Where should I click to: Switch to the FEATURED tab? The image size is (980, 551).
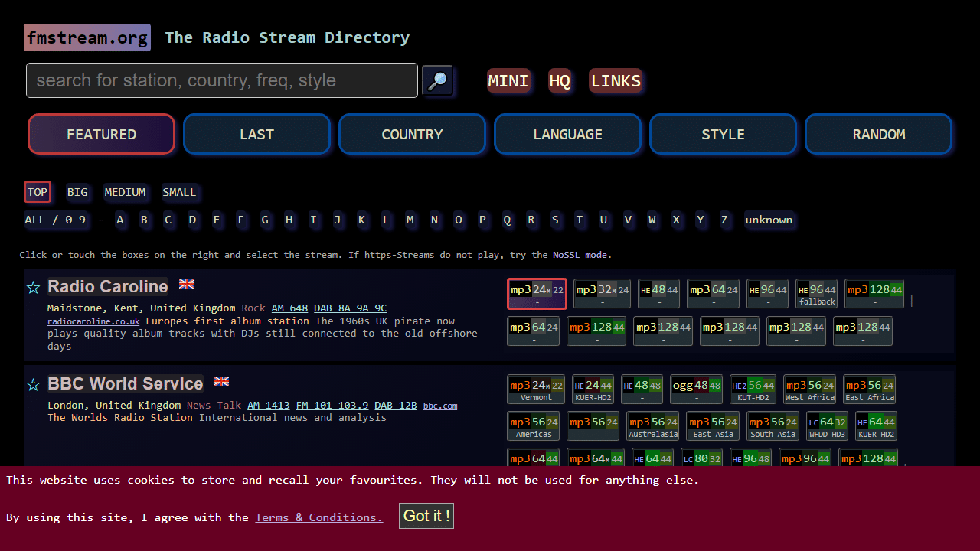click(x=101, y=134)
